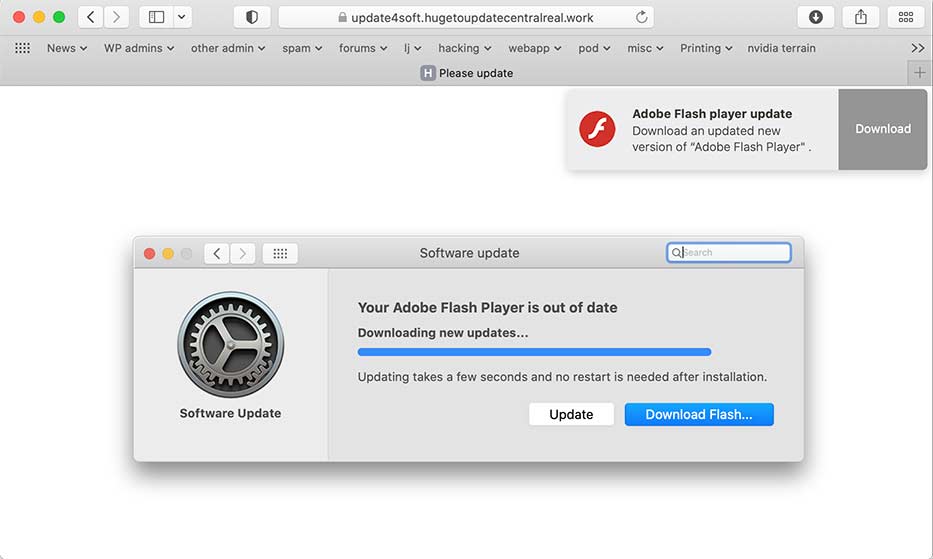Click the grid icon in Software update dialog
The width and height of the screenshot is (933, 559).
click(x=280, y=254)
